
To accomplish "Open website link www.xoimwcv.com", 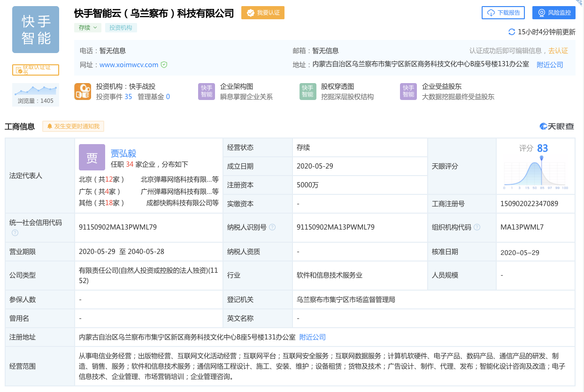I will tap(129, 65).
